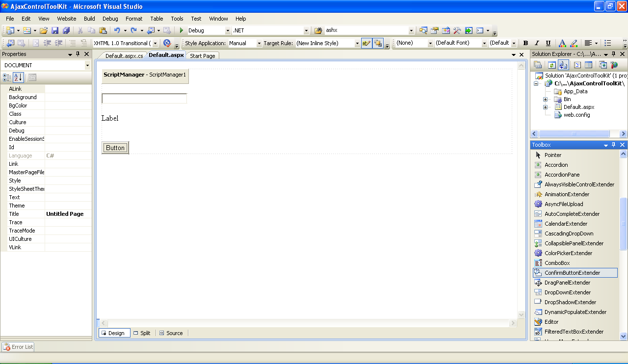Open the Toolbox hammer-wrench icon

pos(457,30)
